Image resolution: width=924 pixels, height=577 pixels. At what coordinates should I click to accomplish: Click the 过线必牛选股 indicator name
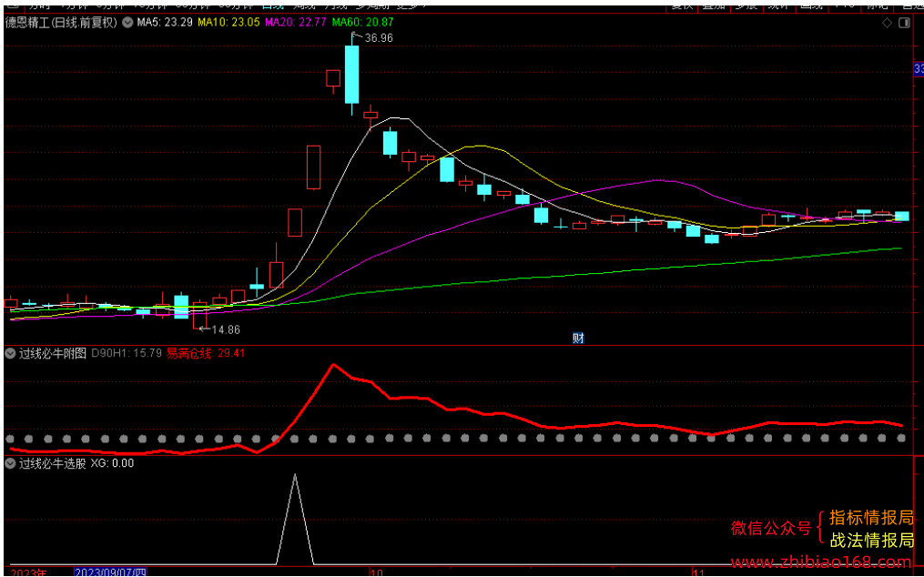click(x=53, y=463)
